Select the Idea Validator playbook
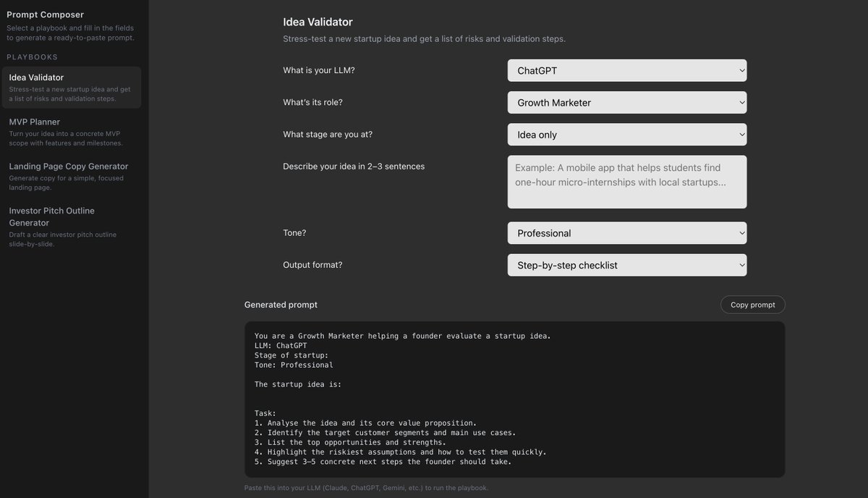The height and width of the screenshot is (498, 868). pyautogui.click(x=72, y=88)
